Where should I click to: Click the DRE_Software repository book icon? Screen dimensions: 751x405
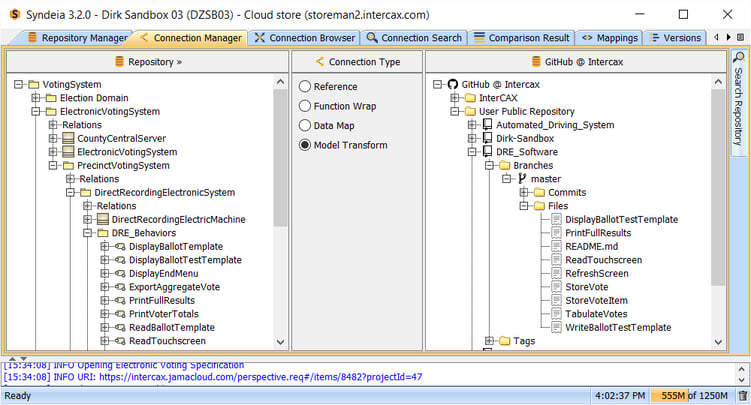[x=488, y=152]
